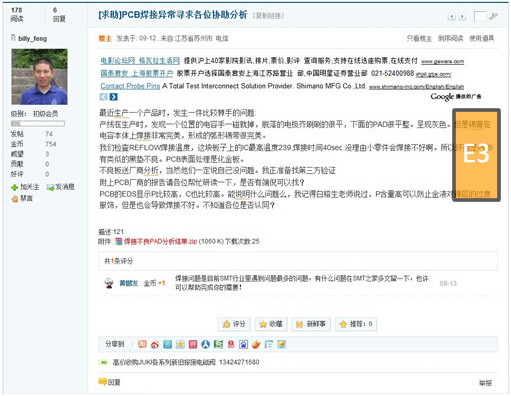Open the 只看楼主 view option
Screen dimensions: 511x396
tap(419, 38)
